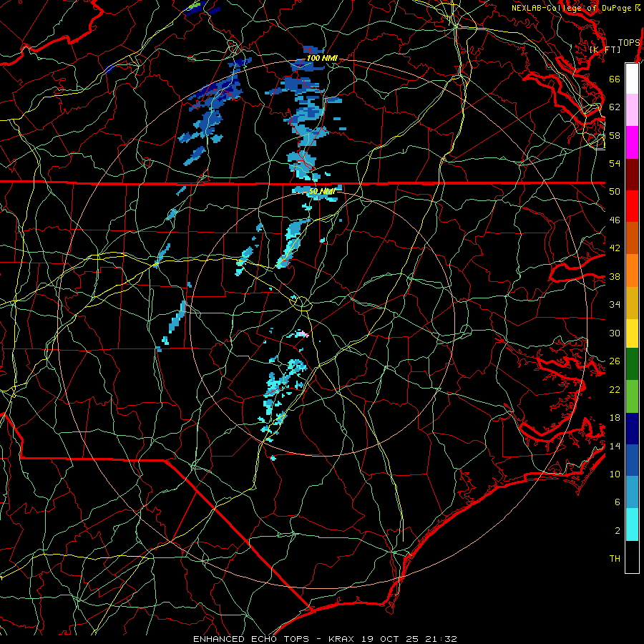Screen dimensions: 644x644
Task: Click the '54' legend value
Action: coord(615,163)
